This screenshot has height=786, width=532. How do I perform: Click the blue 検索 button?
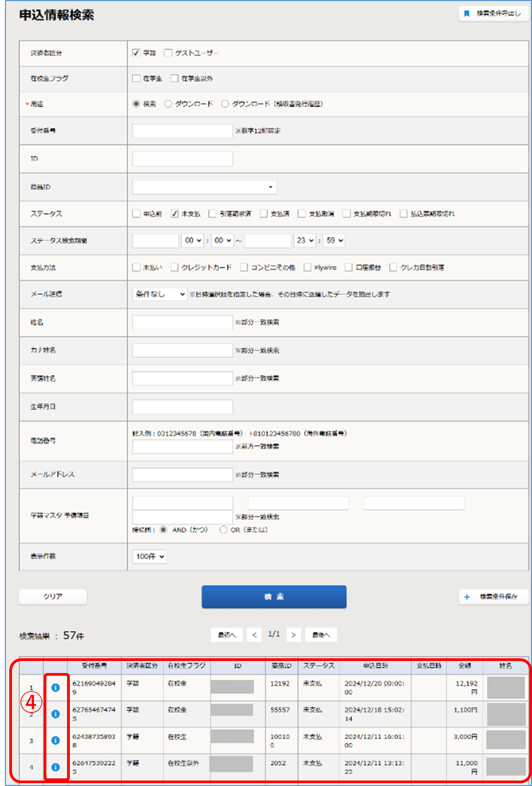274,597
